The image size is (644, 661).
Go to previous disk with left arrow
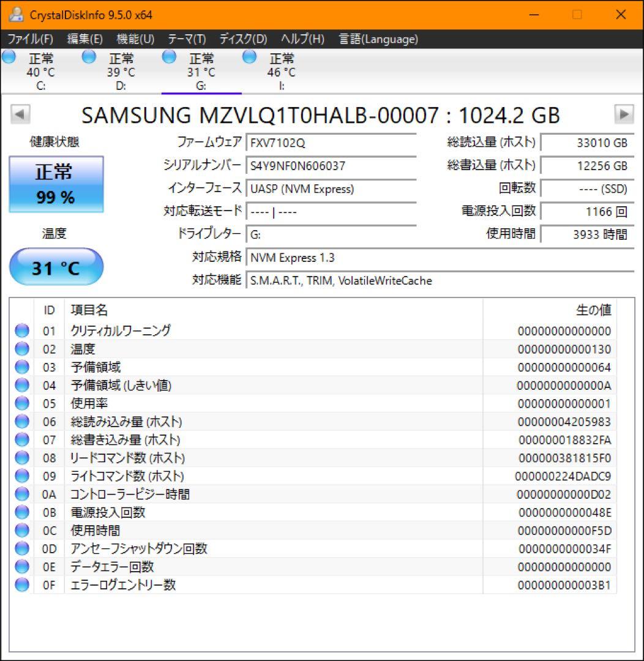click(20, 114)
